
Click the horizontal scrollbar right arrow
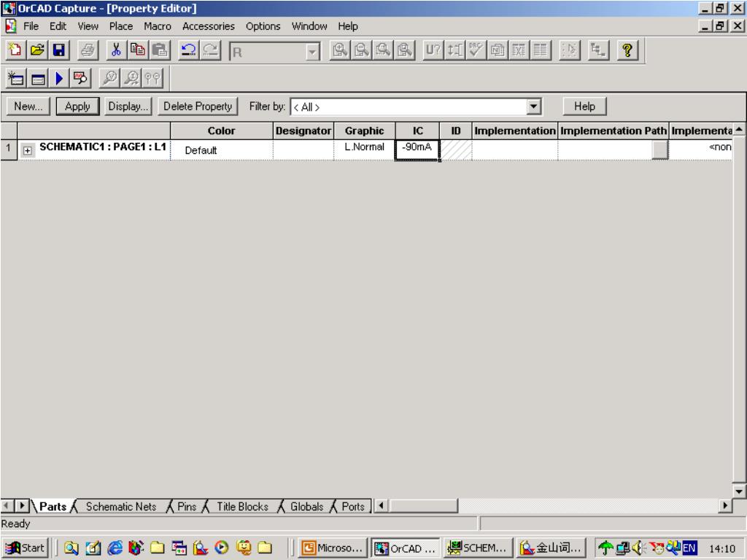coord(725,506)
